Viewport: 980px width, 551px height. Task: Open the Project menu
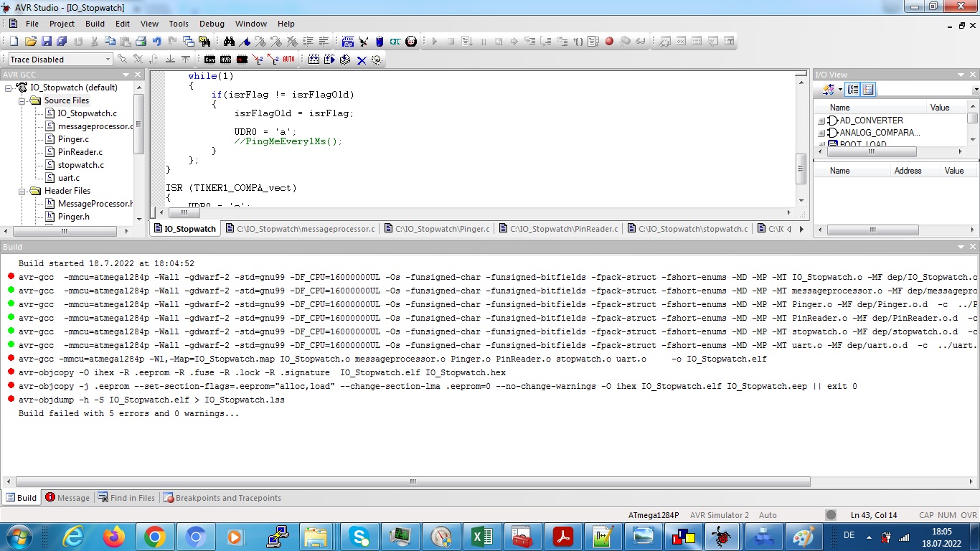62,24
